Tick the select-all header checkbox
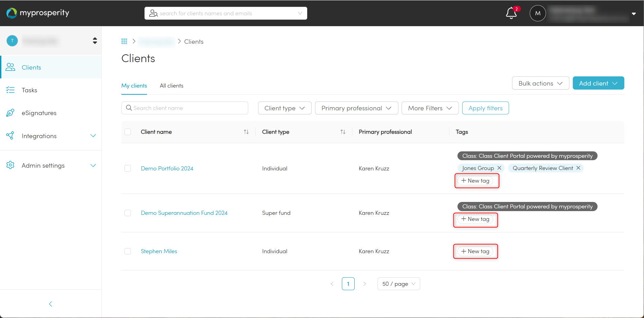The width and height of the screenshot is (644, 318). [128, 132]
